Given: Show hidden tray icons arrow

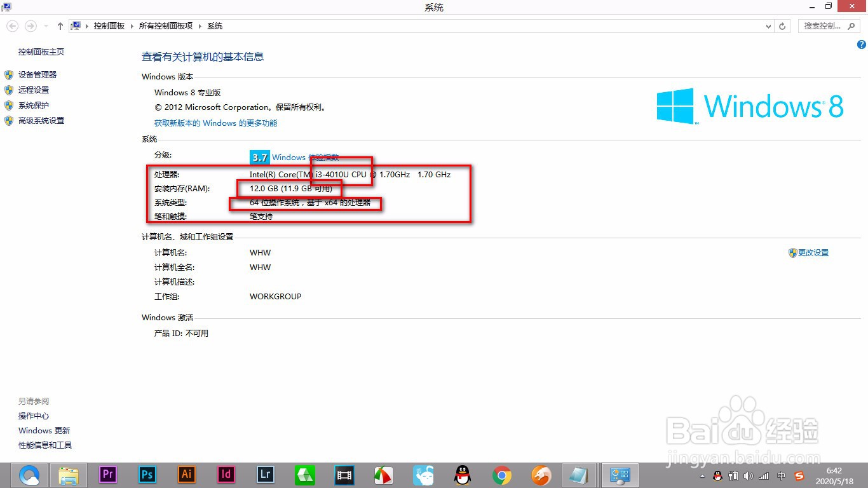Looking at the screenshot, I should (x=703, y=475).
